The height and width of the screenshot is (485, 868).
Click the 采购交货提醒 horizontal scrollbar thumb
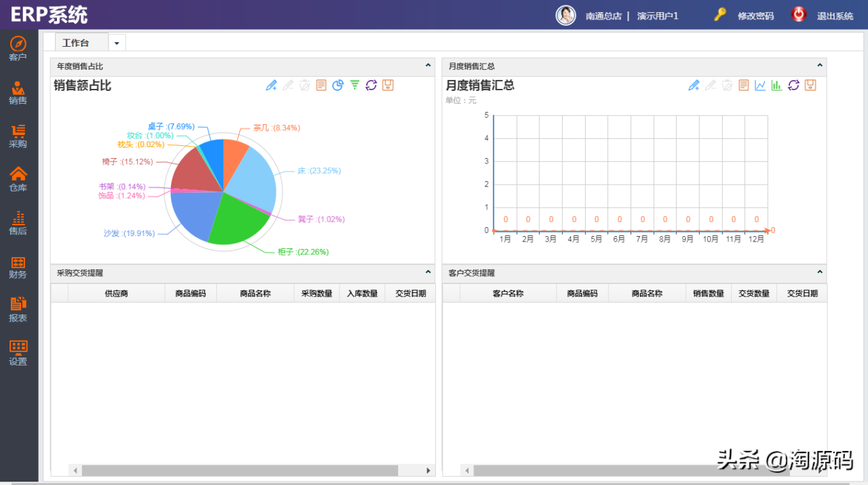coord(240,470)
